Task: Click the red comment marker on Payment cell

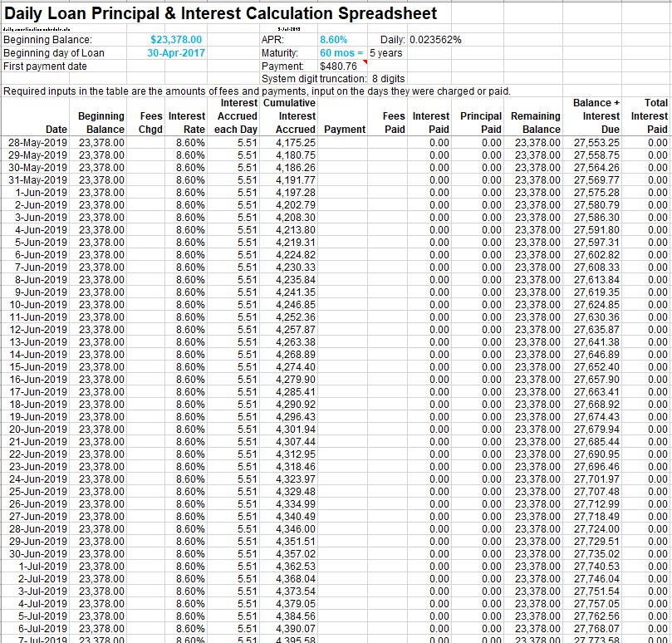Action: (365, 62)
